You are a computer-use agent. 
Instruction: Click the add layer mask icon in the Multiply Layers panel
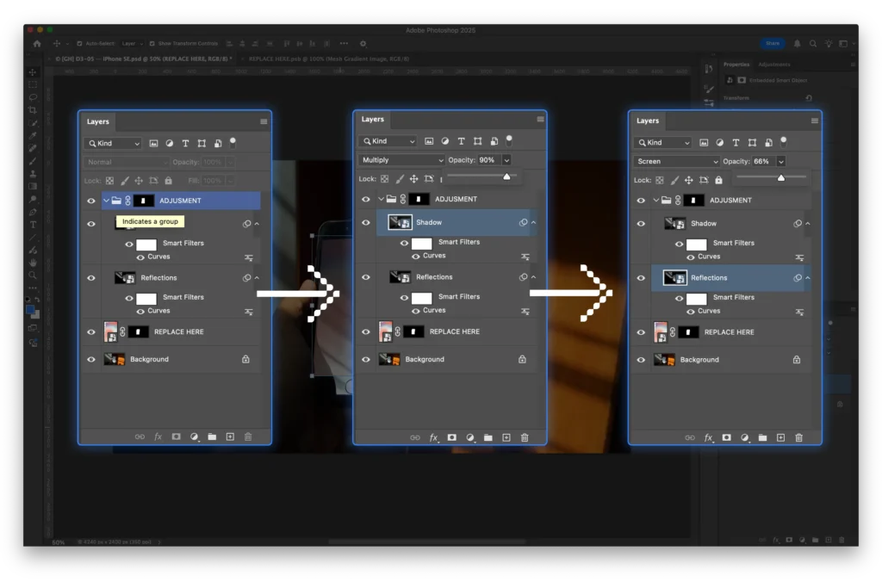[451, 437]
